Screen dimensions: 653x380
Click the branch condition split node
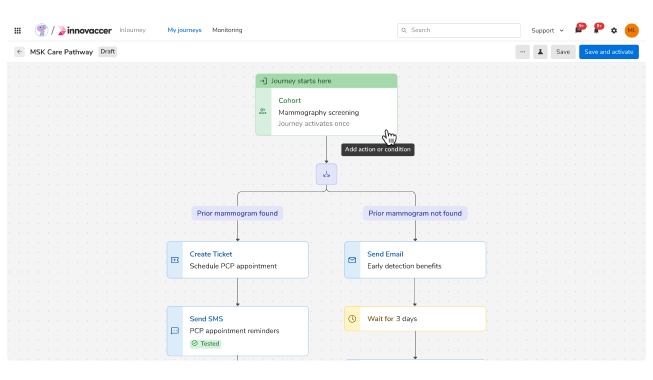[326, 174]
